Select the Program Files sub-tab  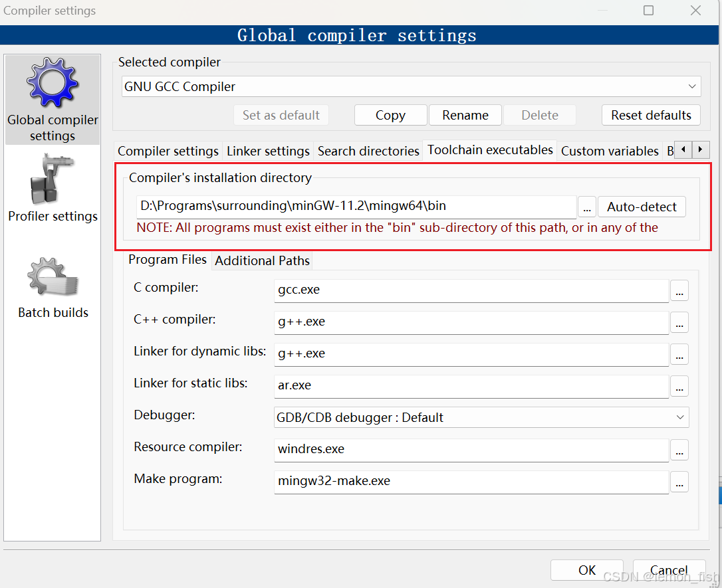point(167,260)
